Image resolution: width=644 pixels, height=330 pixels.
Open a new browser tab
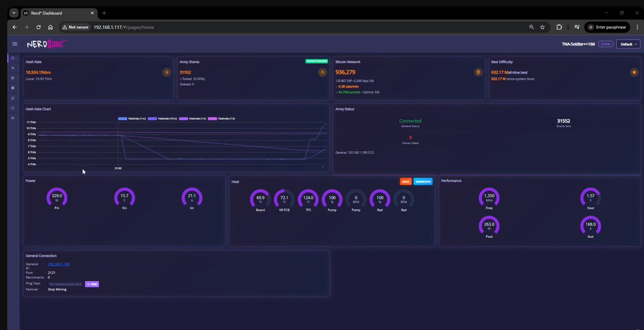click(104, 13)
